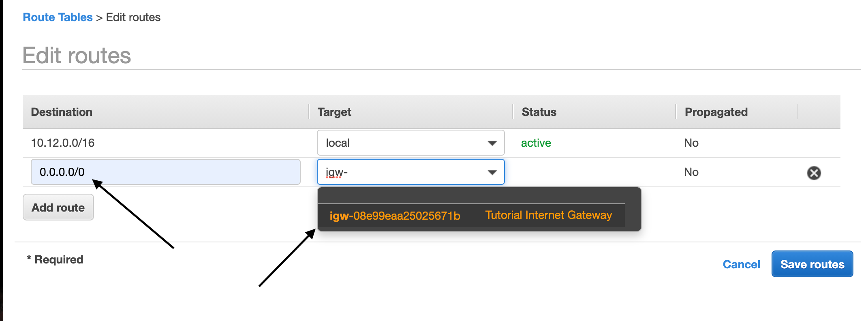Open the local target dropdown arrow
868x321 pixels.
pyautogui.click(x=492, y=143)
